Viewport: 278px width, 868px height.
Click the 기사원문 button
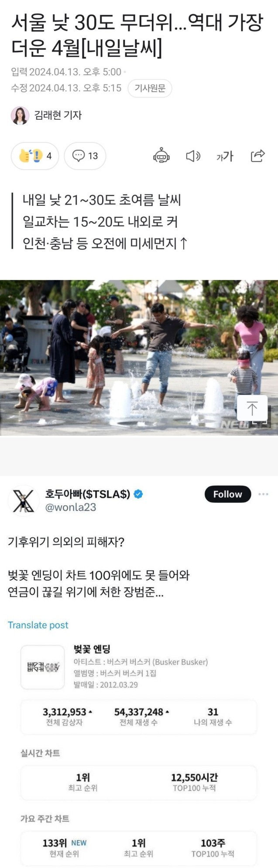pos(150,88)
